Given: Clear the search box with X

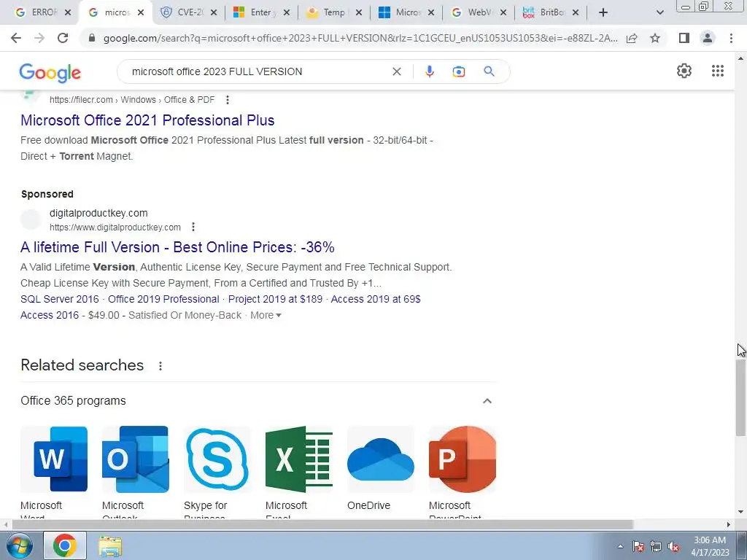Looking at the screenshot, I should pyautogui.click(x=396, y=71).
